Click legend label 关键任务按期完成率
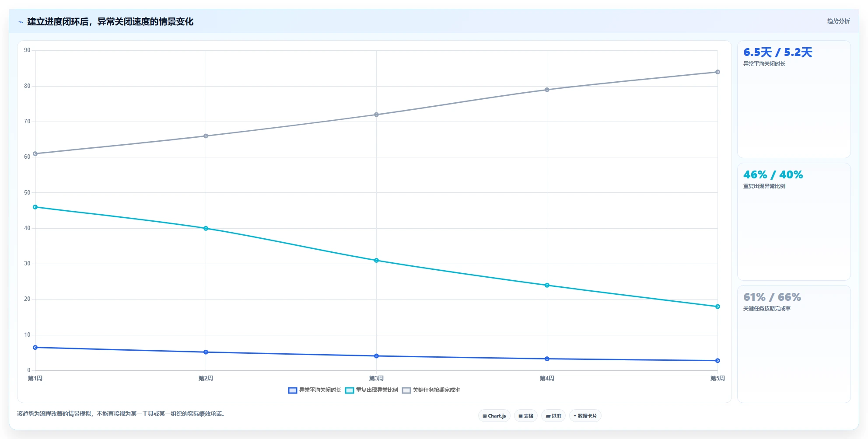Viewport: 868px width, 439px height. (x=437, y=390)
